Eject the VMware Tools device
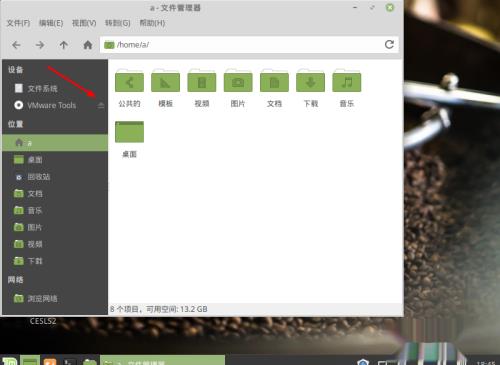This screenshot has width=500, height=365. coord(101,106)
